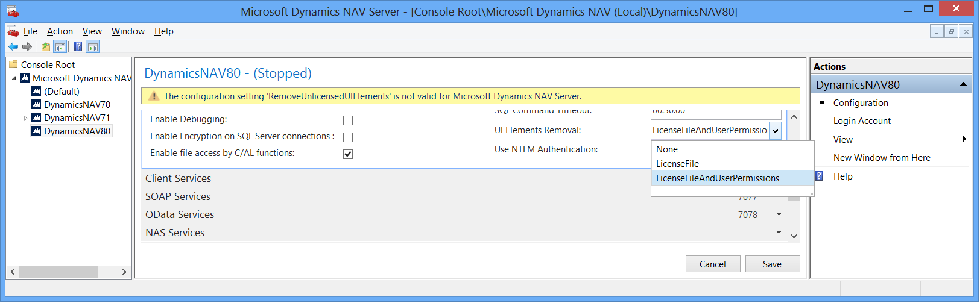Expand the NAS Services section chevron
This screenshot has height=303, width=980.
779,233
